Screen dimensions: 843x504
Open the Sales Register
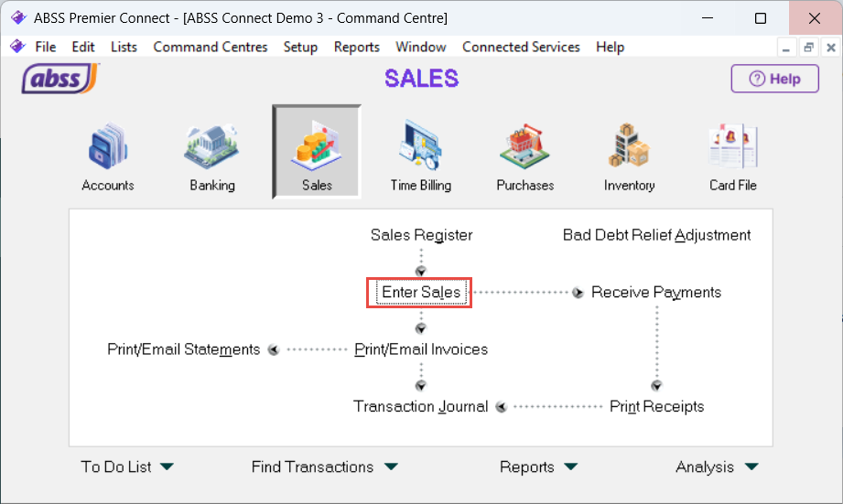(421, 235)
